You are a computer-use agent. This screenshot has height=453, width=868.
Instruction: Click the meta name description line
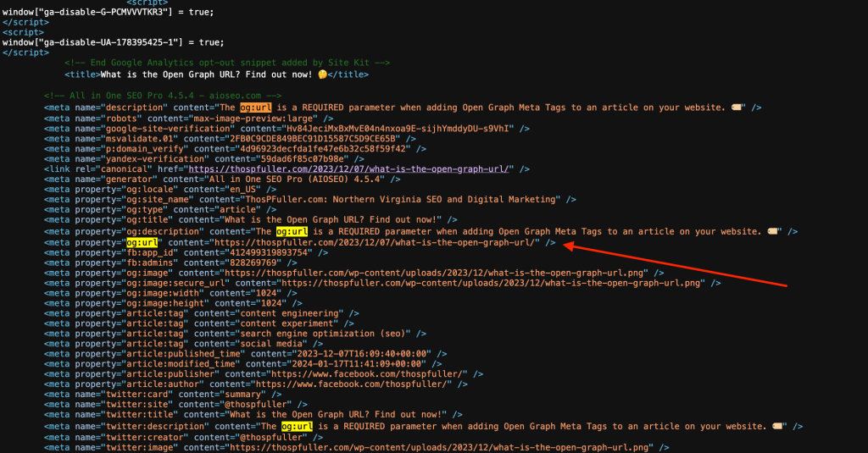(403, 108)
